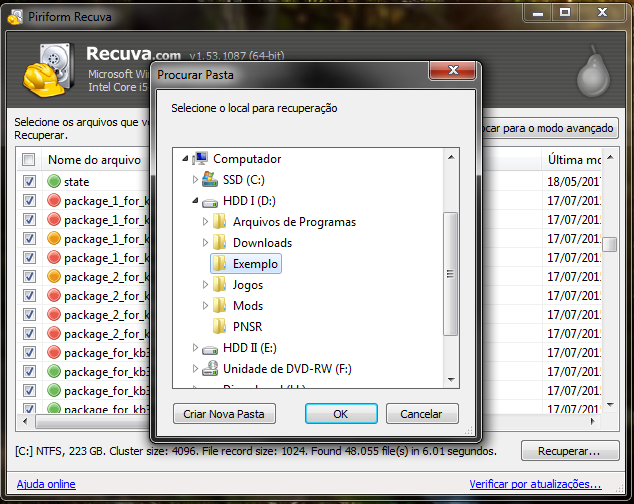Image resolution: width=634 pixels, height=504 pixels.
Task: Expand the Jogos folder node
Action: pos(205,285)
